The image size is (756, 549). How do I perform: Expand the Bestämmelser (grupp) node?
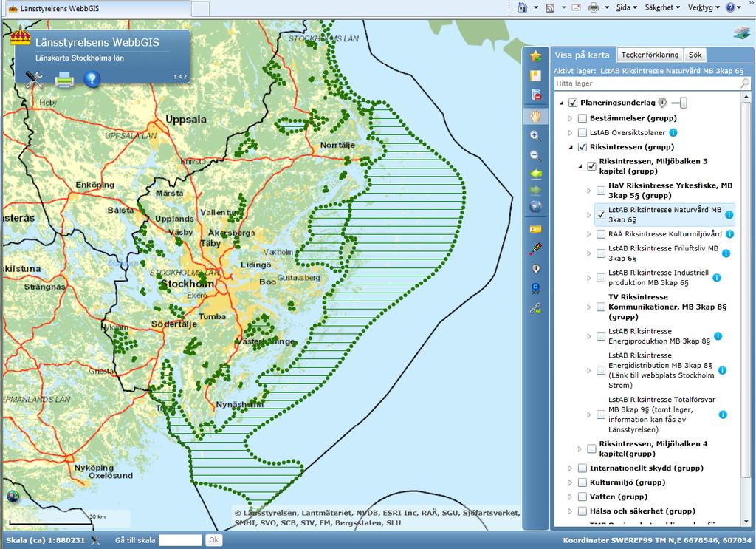click(571, 118)
